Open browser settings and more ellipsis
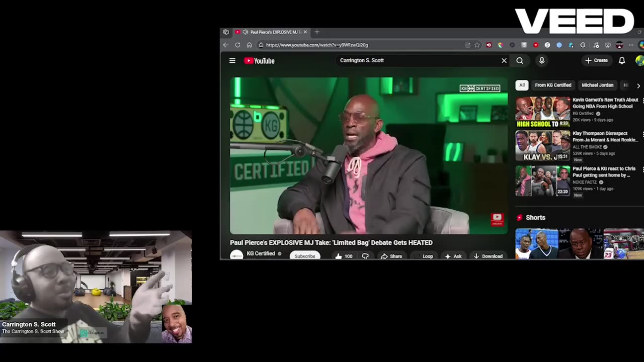The image size is (644, 362). [x=631, y=45]
